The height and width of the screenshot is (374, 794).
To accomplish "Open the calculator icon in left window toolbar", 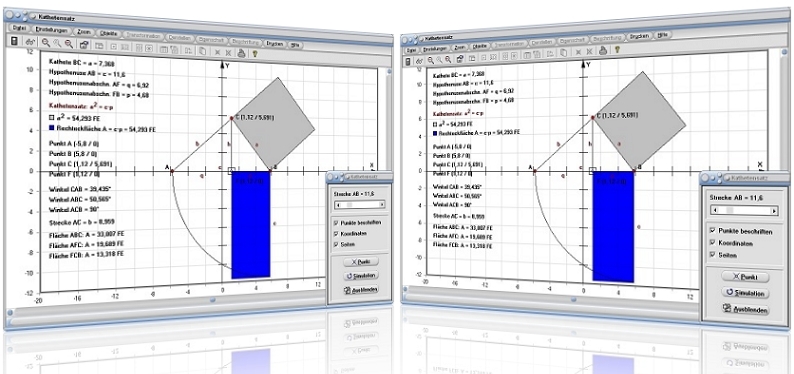I will [x=15, y=41].
